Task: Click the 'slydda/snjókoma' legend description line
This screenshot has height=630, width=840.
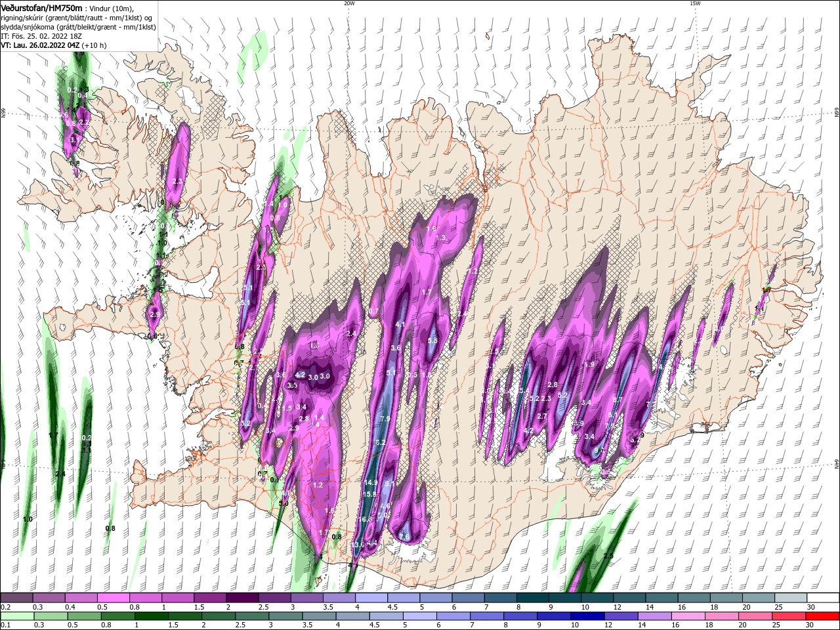Action: [x=77, y=27]
